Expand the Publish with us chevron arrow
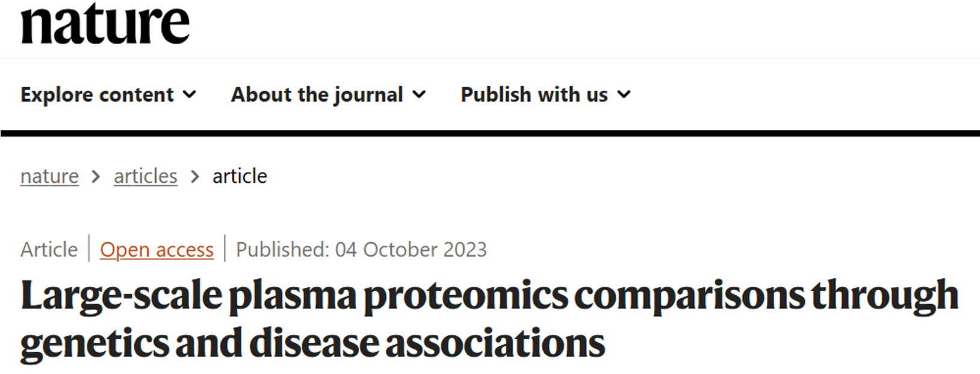The width and height of the screenshot is (980, 374). point(624,94)
